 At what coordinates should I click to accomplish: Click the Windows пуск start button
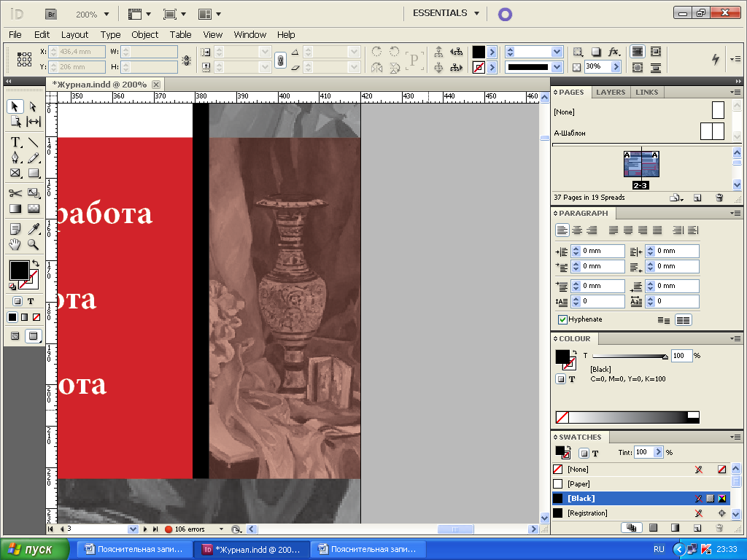pos(34,549)
